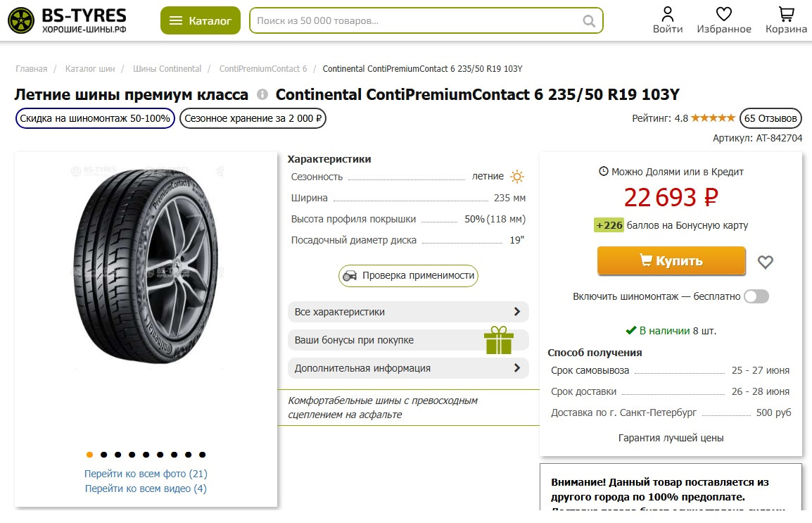The image size is (812, 523).
Task: Click the info icon beside the title
Action: pyautogui.click(x=262, y=94)
